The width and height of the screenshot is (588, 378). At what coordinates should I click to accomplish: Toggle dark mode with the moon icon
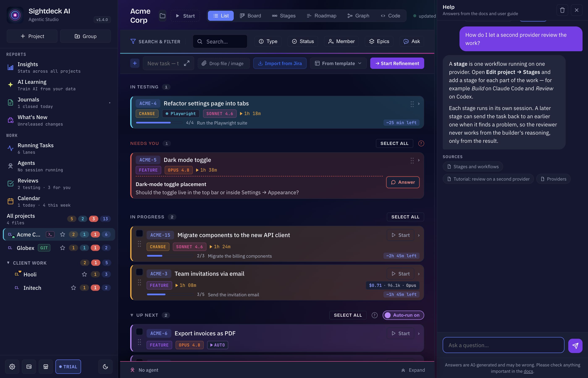pos(105,366)
